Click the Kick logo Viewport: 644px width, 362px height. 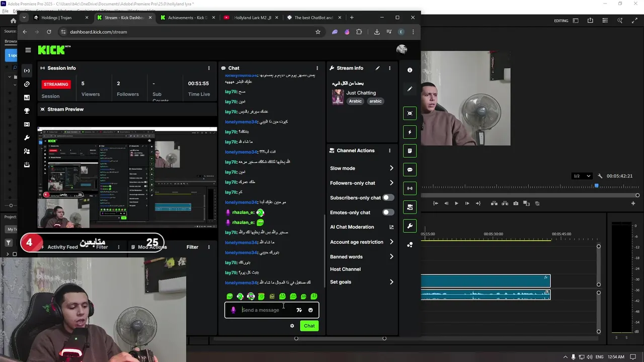54,50
